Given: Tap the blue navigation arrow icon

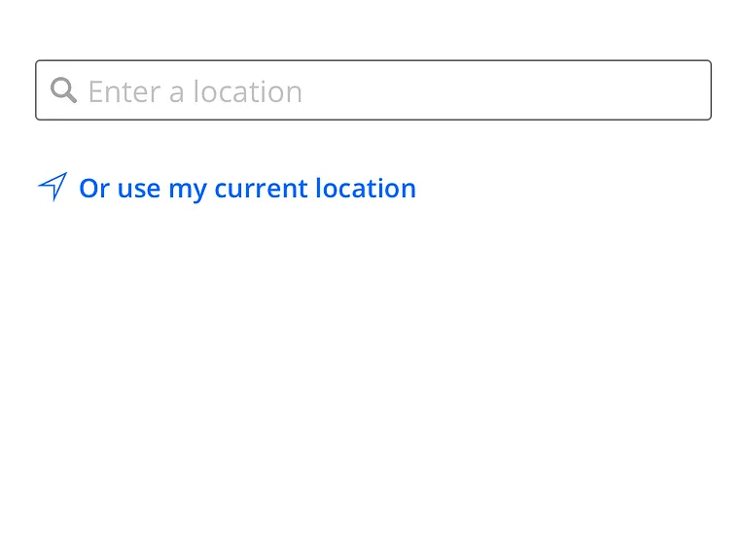Looking at the screenshot, I should click(x=53, y=187).
